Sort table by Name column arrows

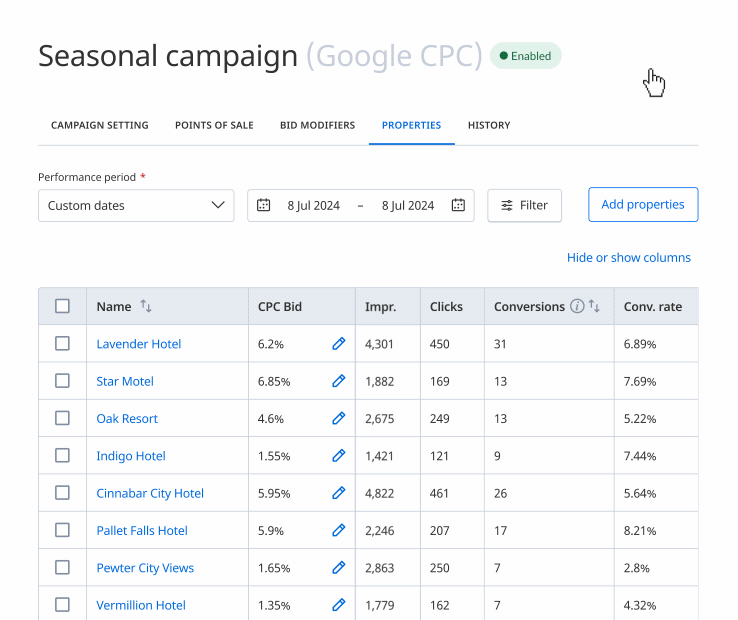(146, 307)
